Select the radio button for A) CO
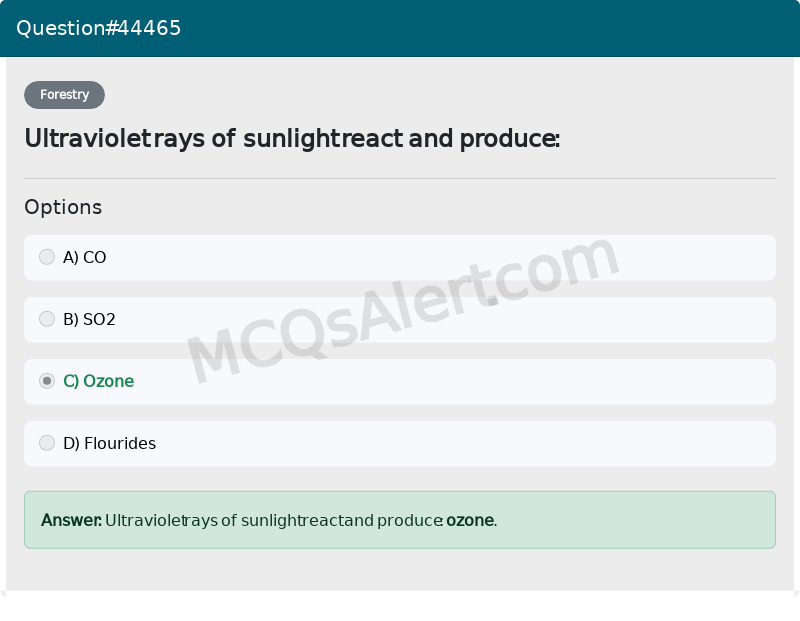 click(x=47, y=257)
